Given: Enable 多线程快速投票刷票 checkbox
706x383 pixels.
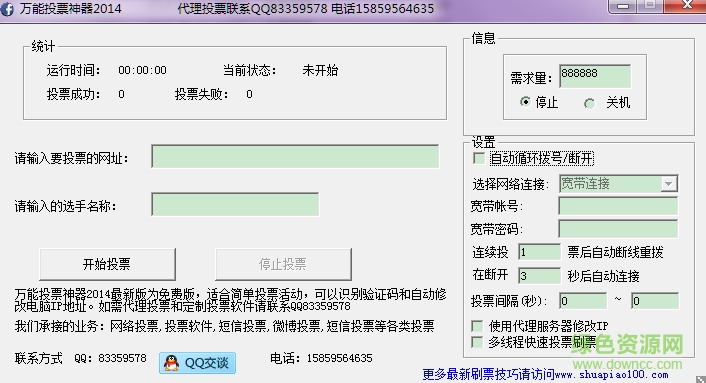Looking at the screenshot, I should coord(477,342).
